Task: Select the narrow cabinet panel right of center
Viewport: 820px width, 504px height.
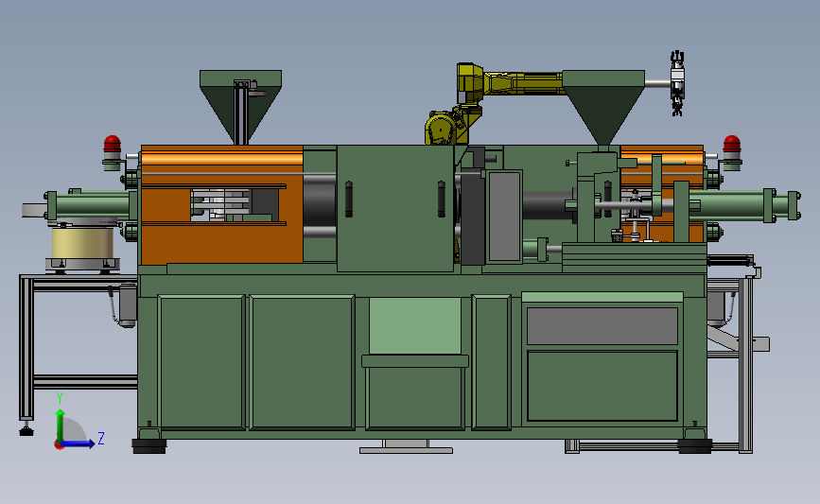Action: coord(491,362)
